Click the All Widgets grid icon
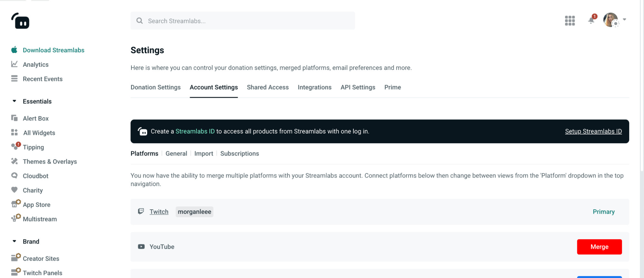The height and width of the screenshot is (278, 644). tap(14, 133)
